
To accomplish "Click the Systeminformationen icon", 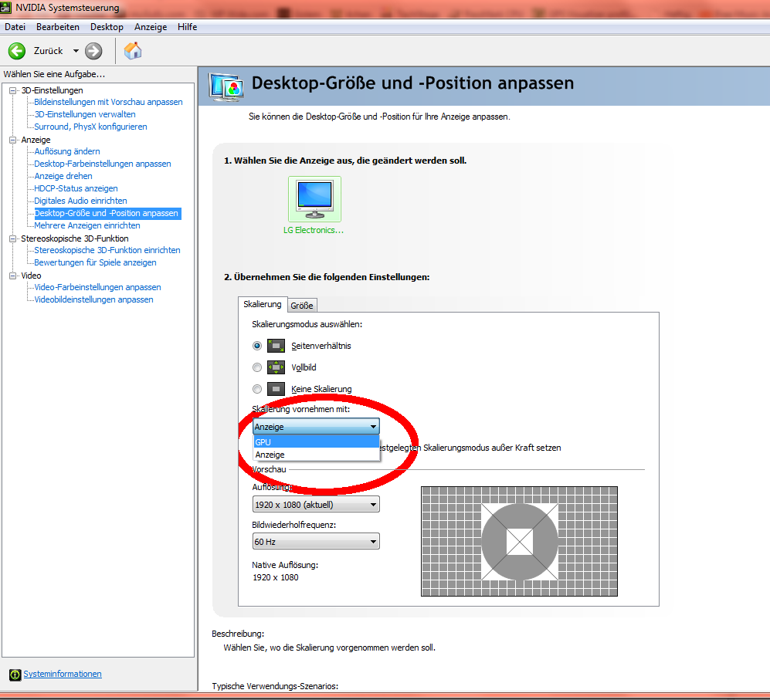I will tap(15, 675).
